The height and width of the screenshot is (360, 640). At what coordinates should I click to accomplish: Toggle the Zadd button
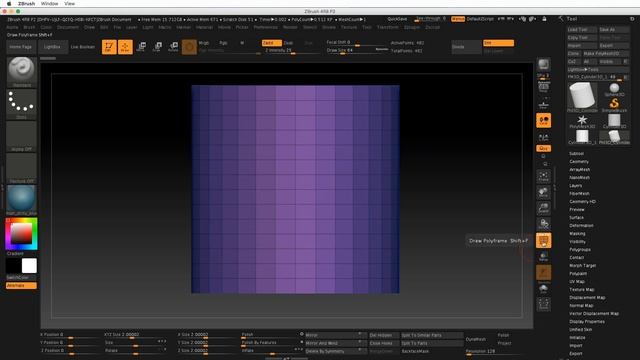point(271,43)
